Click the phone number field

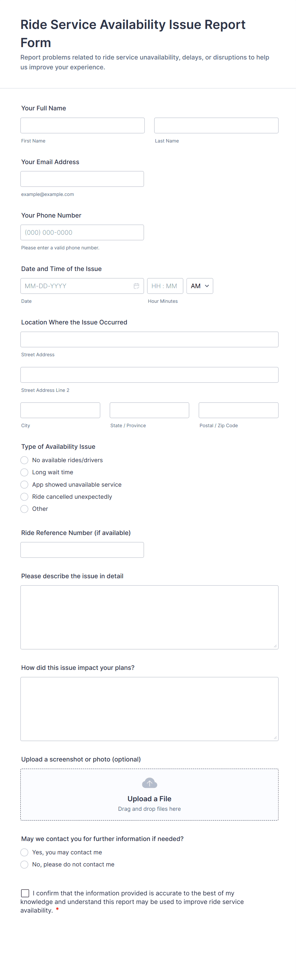point(82,232)
